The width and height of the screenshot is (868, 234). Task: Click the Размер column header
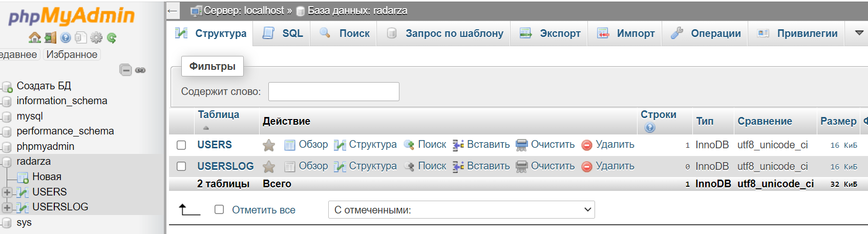point(838,121)
